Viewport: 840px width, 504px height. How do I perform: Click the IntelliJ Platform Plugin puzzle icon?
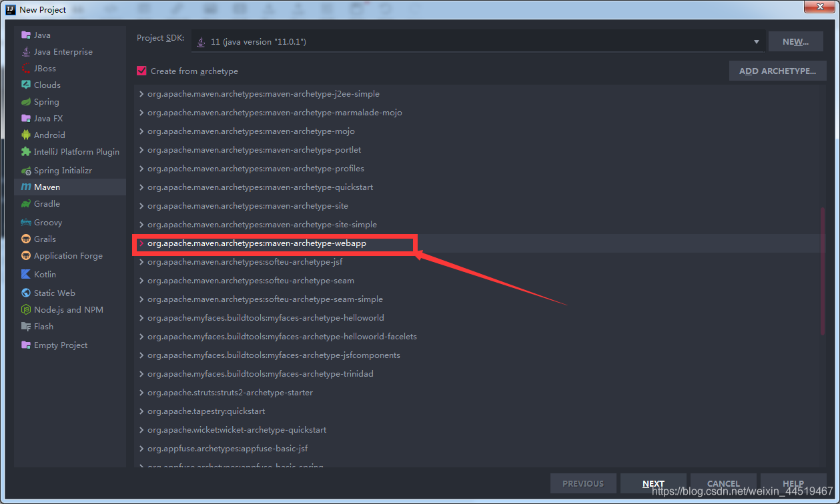click(26, 152)
